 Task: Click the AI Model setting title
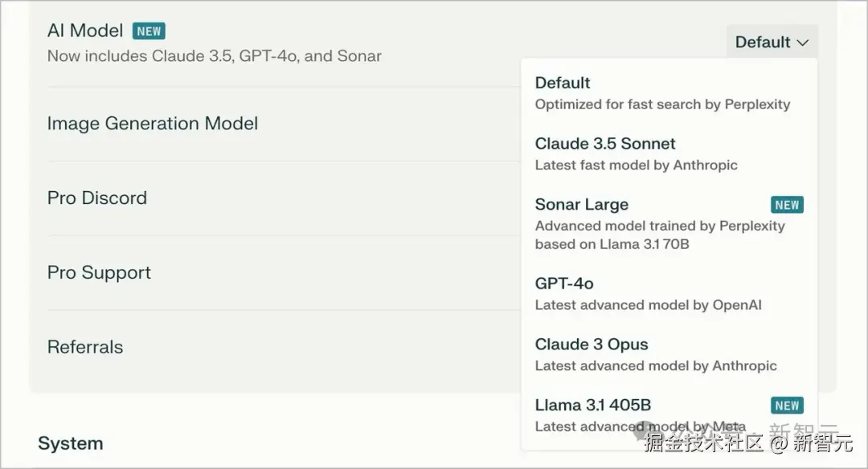pyautogui.click(x=85, y=31)
